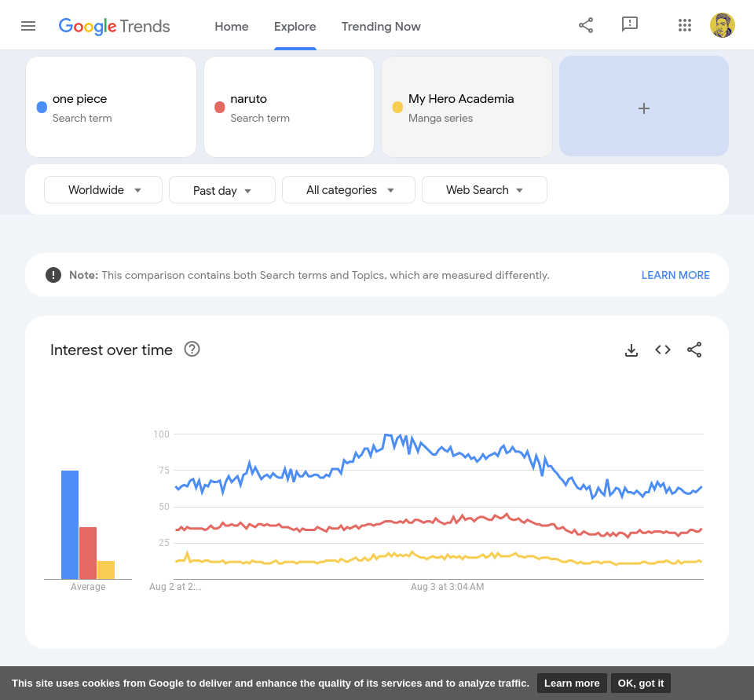Switch to the Trending Now tab
754x700 pixels.
tap(381, 26)
